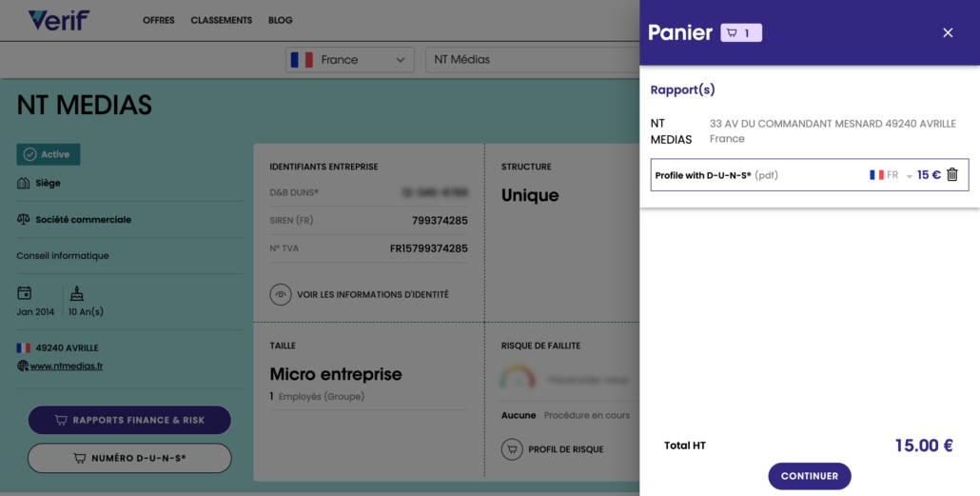Select the SIREN number 799374285
Viewport: 980px width, 496px height.
[440, 220]
